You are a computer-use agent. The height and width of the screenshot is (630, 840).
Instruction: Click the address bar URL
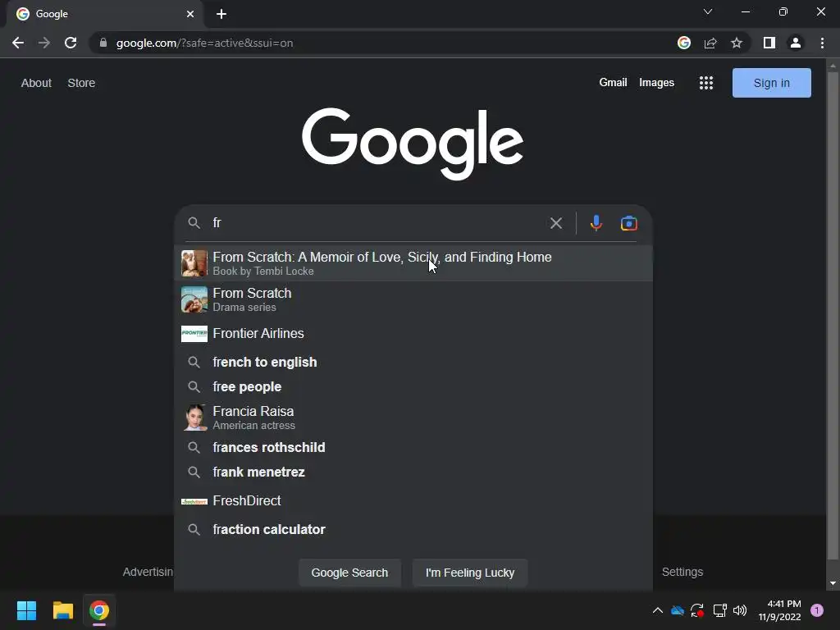(204, 43)
